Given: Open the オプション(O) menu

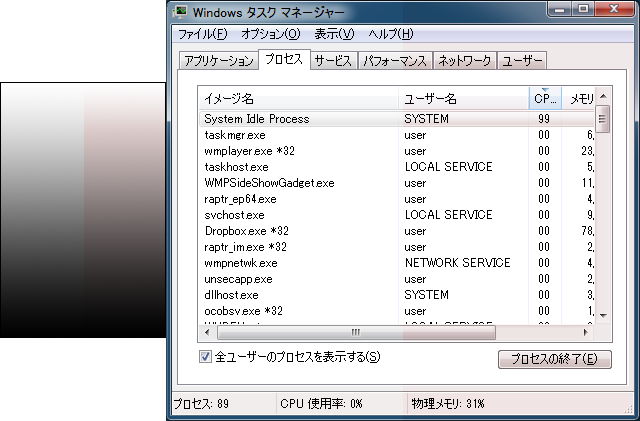Looking at the screenshot, I should [x=270, y=34].
